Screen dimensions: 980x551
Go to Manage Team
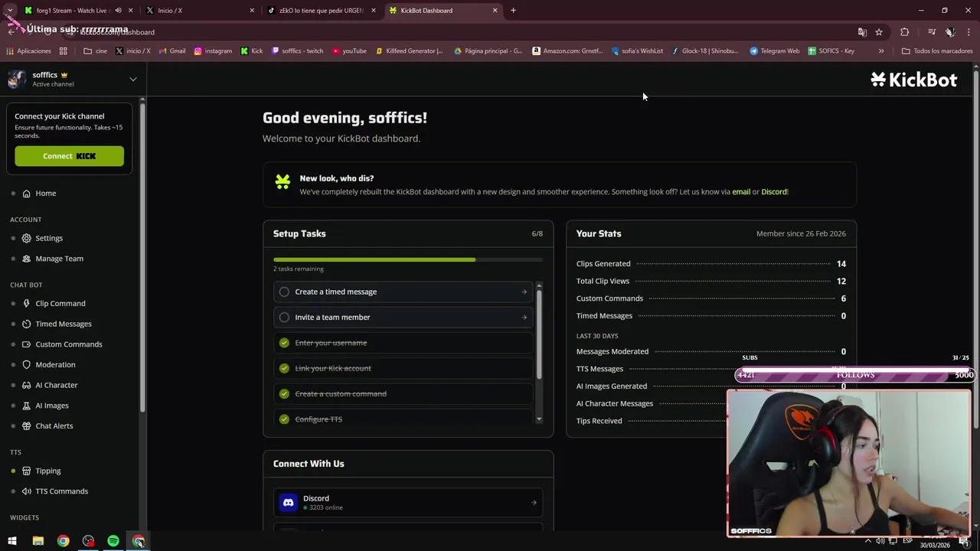(59, 259)
